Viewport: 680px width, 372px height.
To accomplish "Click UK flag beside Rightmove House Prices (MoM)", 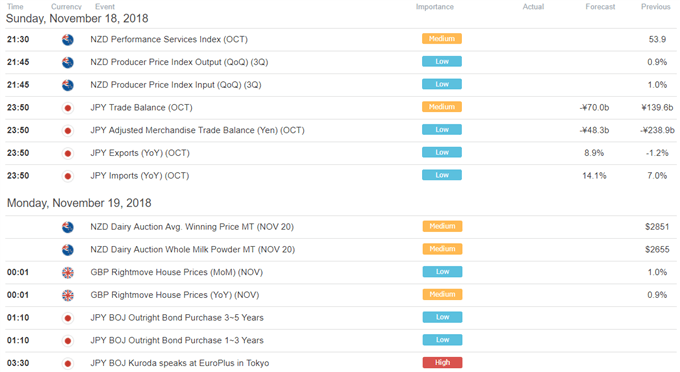I will (x=68, y=272).
